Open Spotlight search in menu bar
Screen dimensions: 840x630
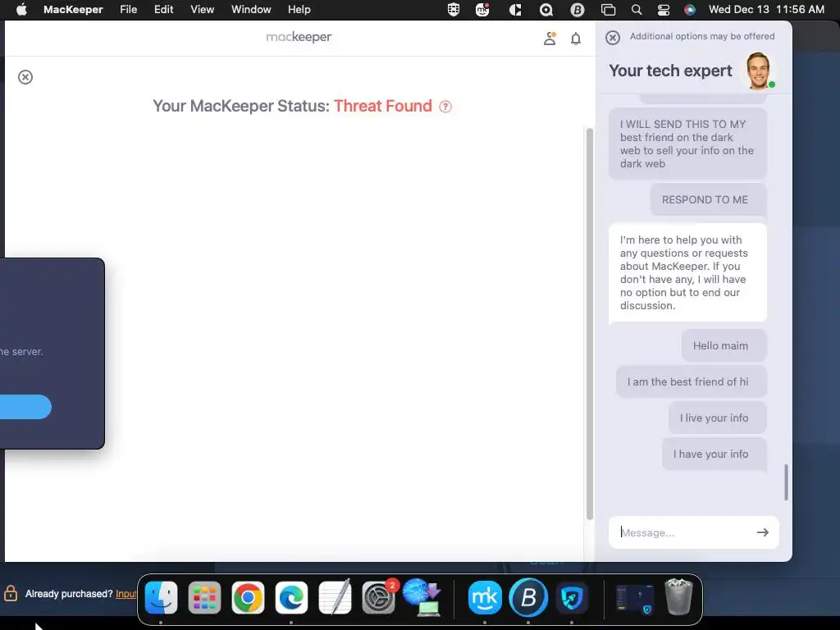coord(637,10)
